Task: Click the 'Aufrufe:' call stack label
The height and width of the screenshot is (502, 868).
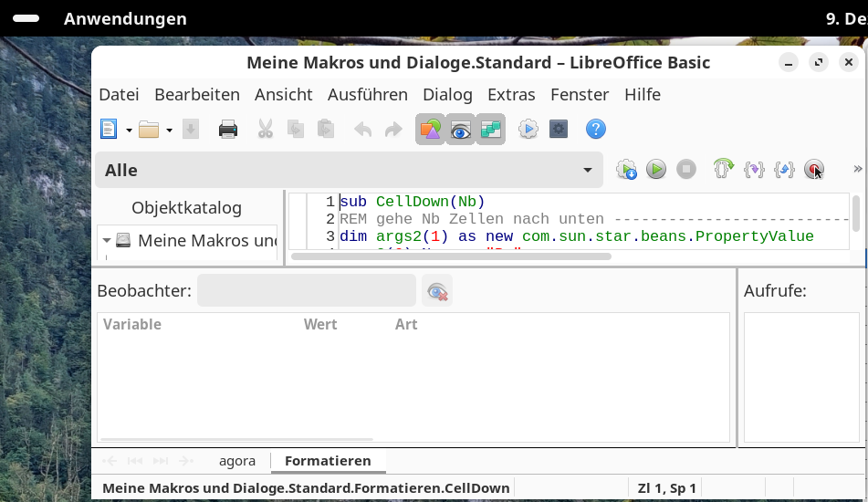Action: (775, 290)
